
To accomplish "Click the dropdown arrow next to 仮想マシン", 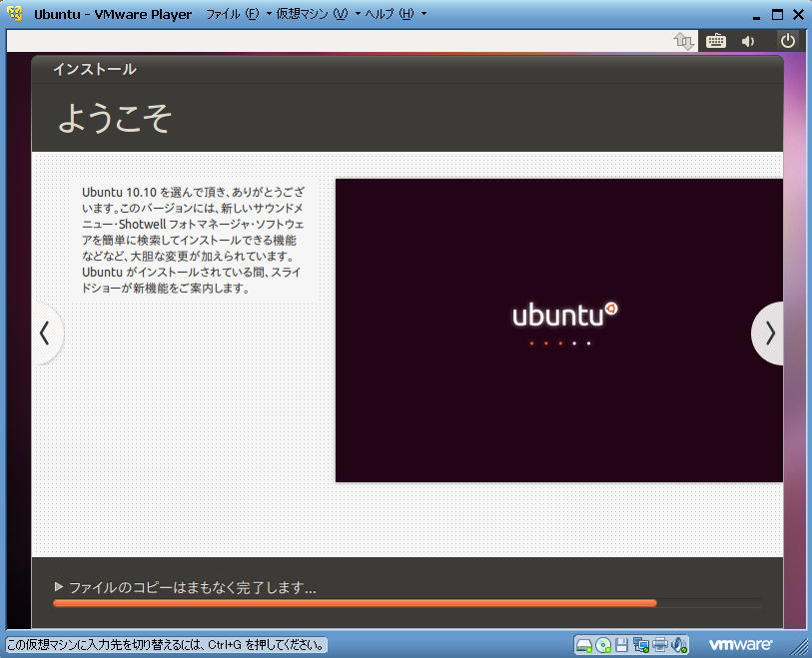I will [x=358, y=14].
